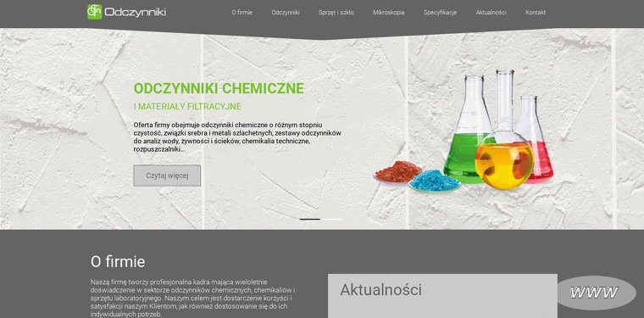The image size is (644, 318).
Task: Click the Aktualności panel heading
Action: (x=380, y=290)
